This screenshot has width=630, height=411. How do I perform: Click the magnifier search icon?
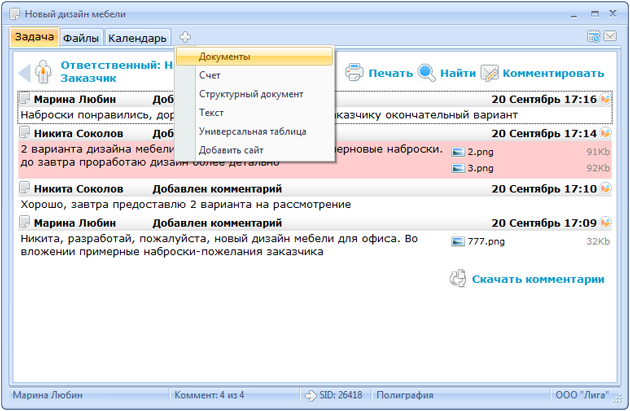point(427,73)
